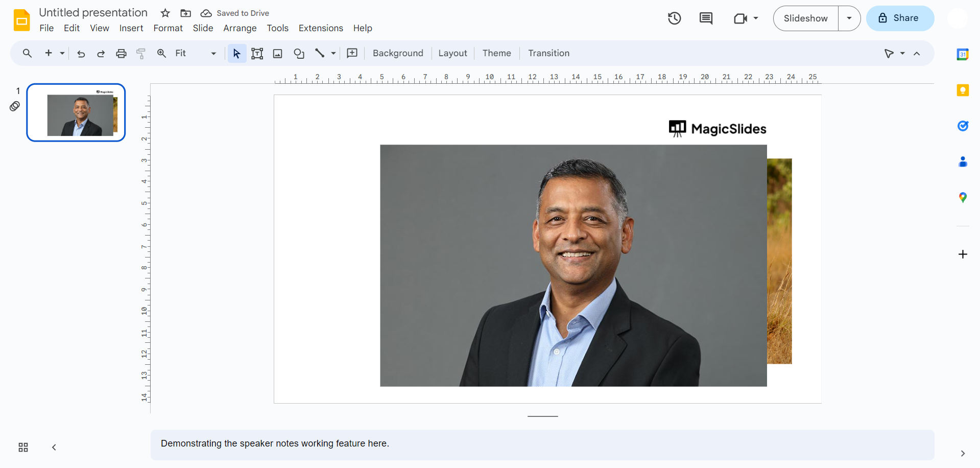
Task: Open version history clock icon
Action: [675, 18]
